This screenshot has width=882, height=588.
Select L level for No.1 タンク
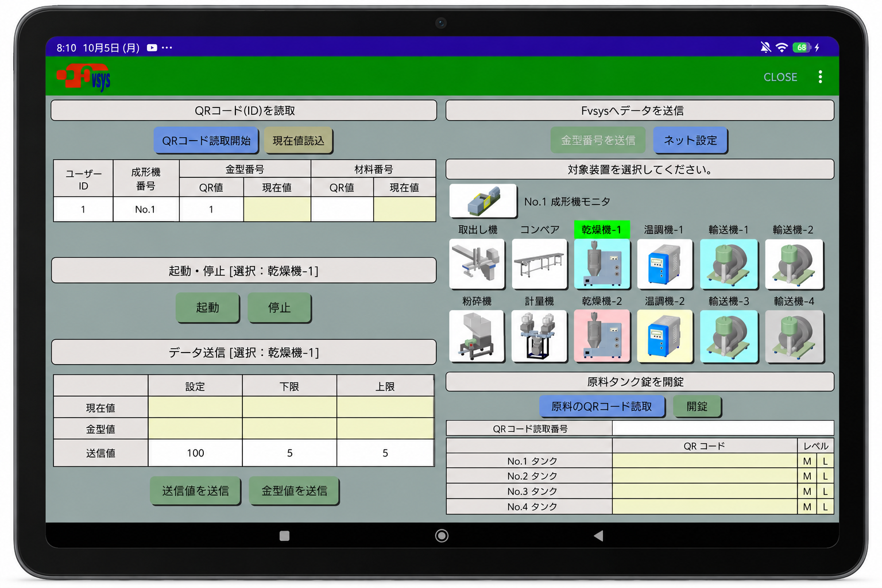(825, 461)
